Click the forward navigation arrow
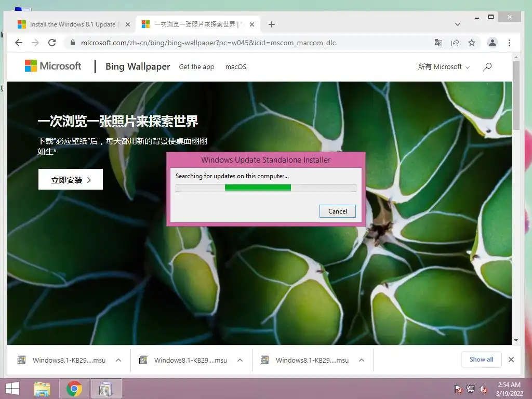This screenshot has height=399, width=532. [x=35, y=43]
